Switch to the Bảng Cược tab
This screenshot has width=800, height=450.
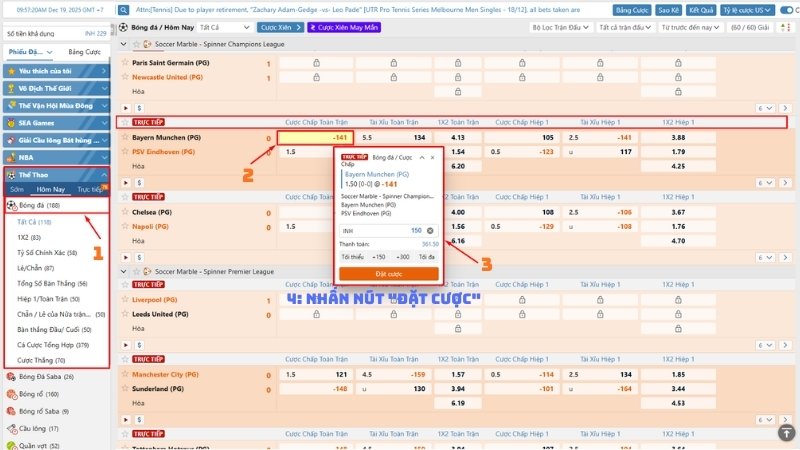point(82,51)
